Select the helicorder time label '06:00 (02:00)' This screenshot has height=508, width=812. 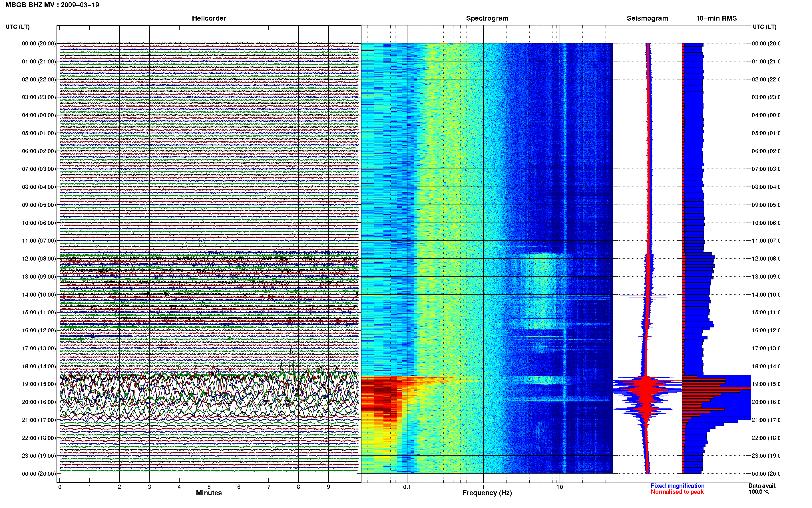39,151
